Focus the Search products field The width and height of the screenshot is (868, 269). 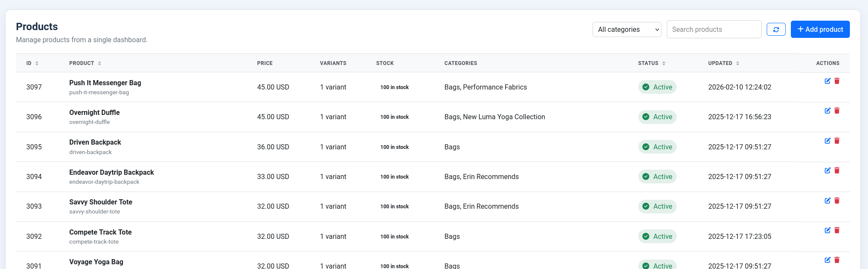pos(714,29)
